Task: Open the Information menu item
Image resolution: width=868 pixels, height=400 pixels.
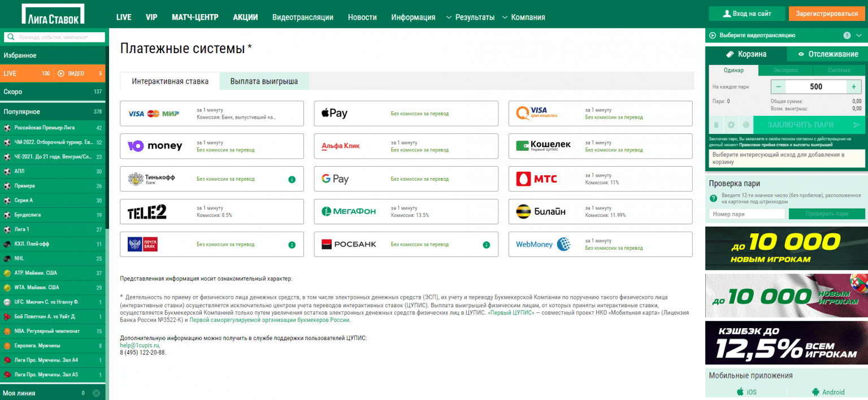Action: (x=413, y=18)
